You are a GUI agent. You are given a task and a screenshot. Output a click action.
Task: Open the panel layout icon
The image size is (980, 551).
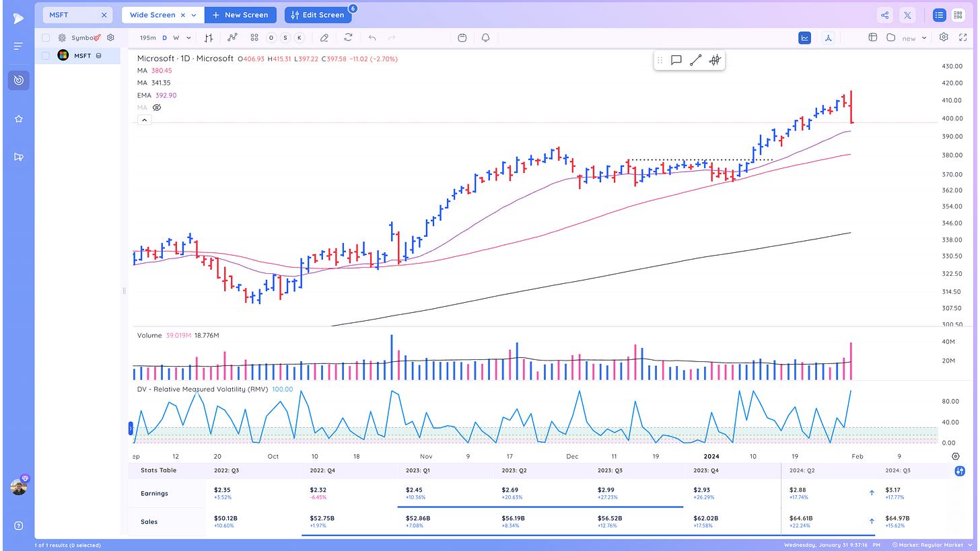pos(873,38)
